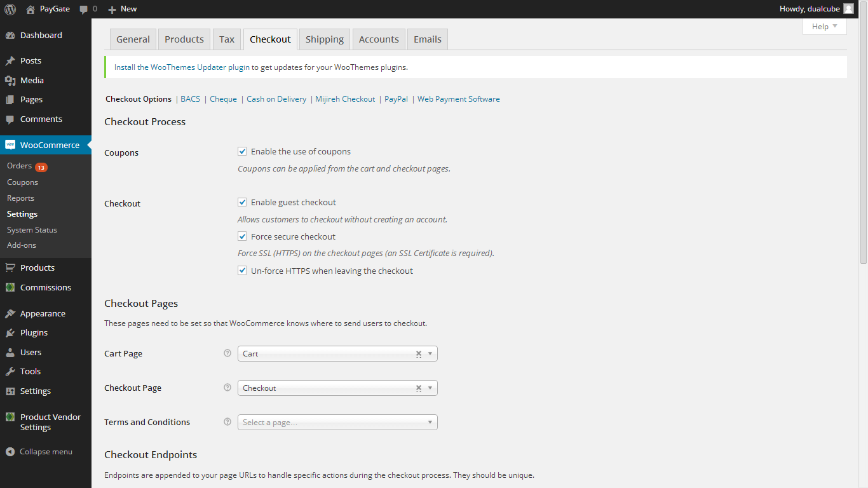Viewport: 868px width, 488px height.
Task: Switch to the Shipping tab
Action: (325, 39)
